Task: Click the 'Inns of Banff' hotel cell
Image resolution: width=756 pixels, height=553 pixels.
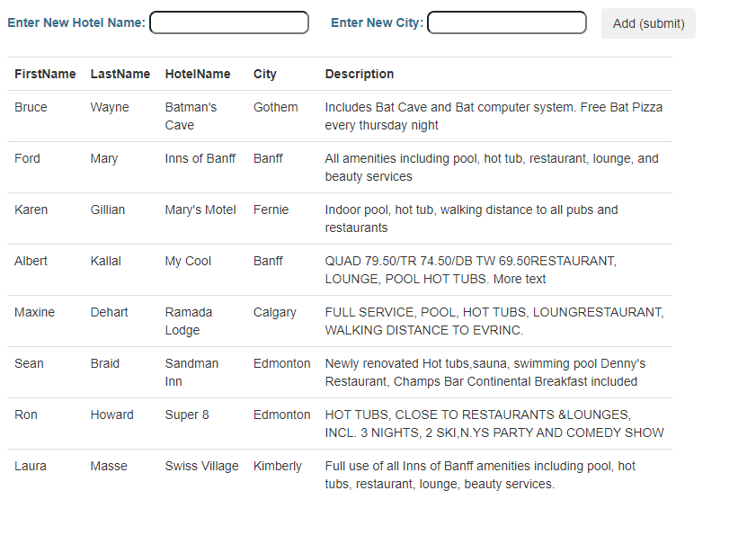Action: click(200, 158)
